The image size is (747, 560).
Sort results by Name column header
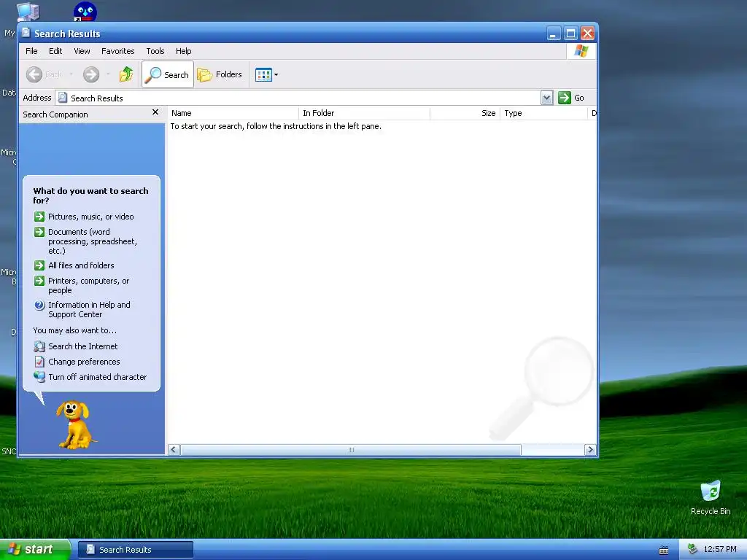click(x=233, y=113)
